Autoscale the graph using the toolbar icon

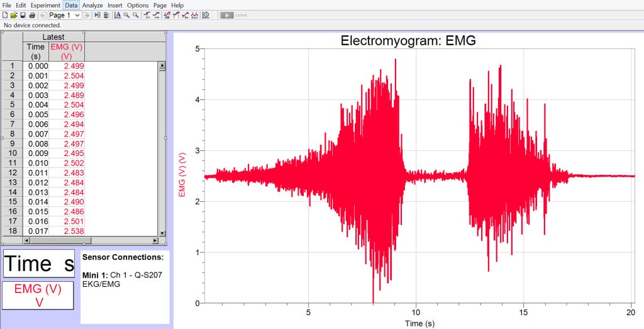118,15
